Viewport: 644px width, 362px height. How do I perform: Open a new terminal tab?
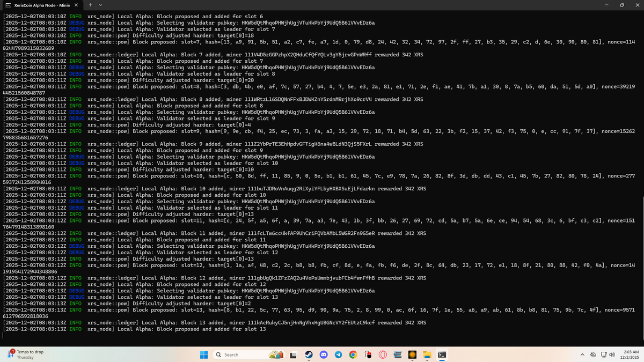[x=90, y=5]
